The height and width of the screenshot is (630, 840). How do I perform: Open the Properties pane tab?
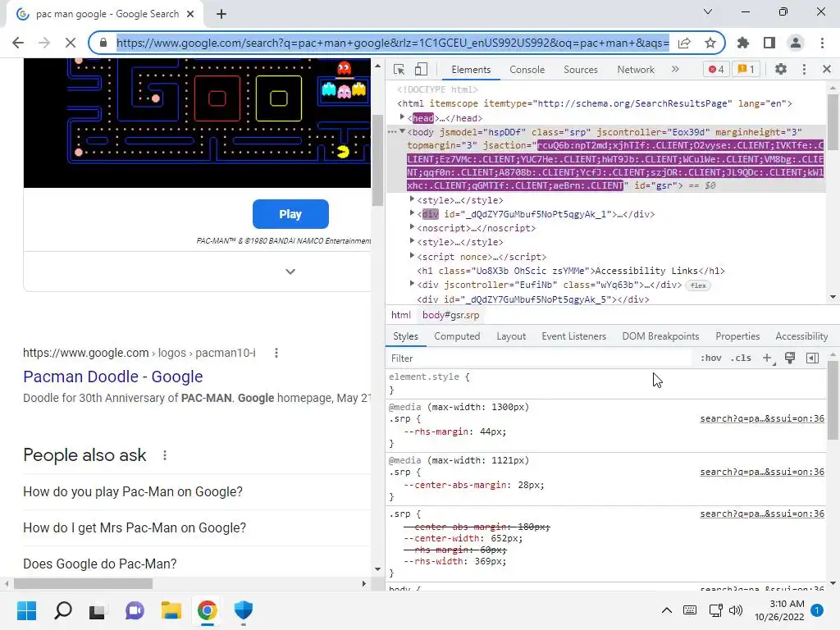coord(737,336)
